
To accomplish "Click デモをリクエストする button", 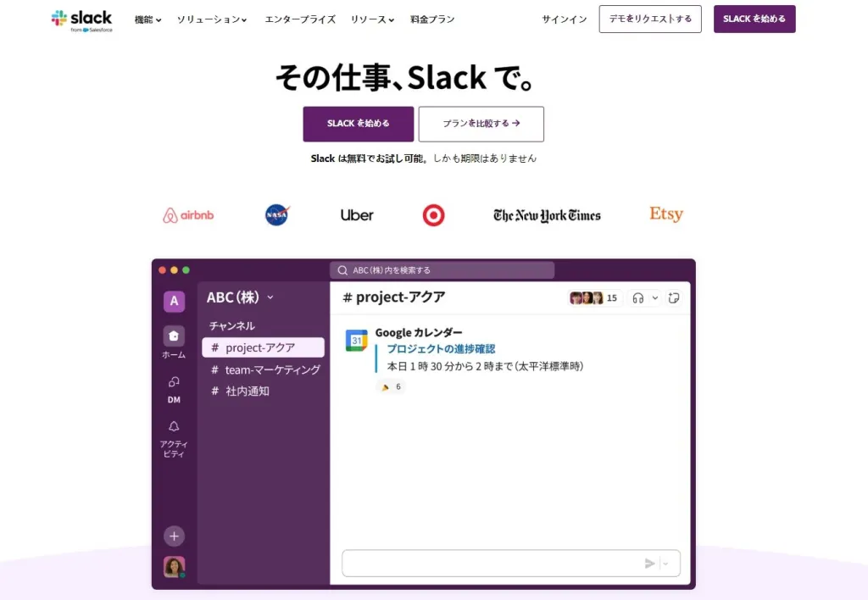I will pos(650,19).
